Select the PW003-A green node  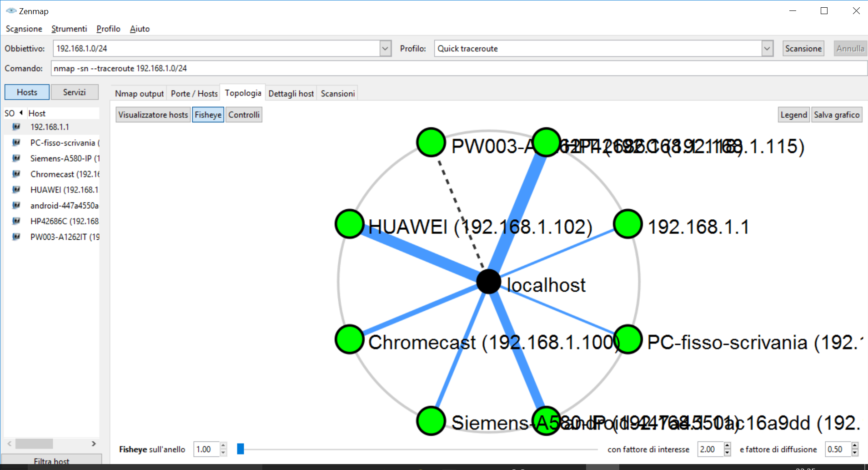tap(431, 142)
